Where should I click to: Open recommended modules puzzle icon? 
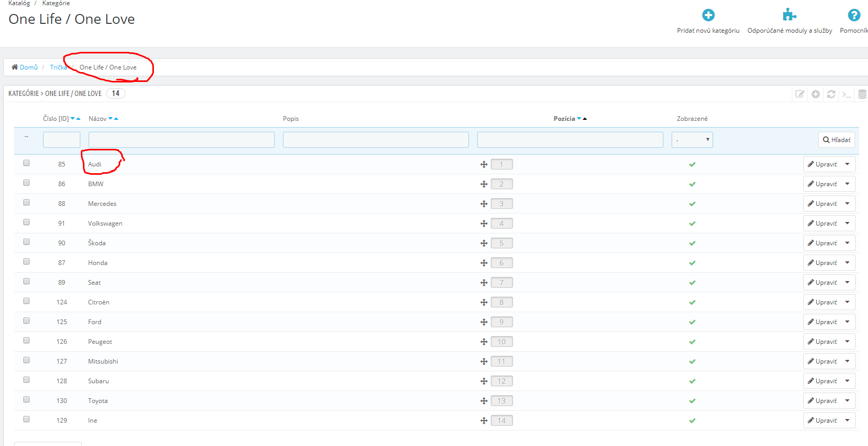(x=789, y=15)
